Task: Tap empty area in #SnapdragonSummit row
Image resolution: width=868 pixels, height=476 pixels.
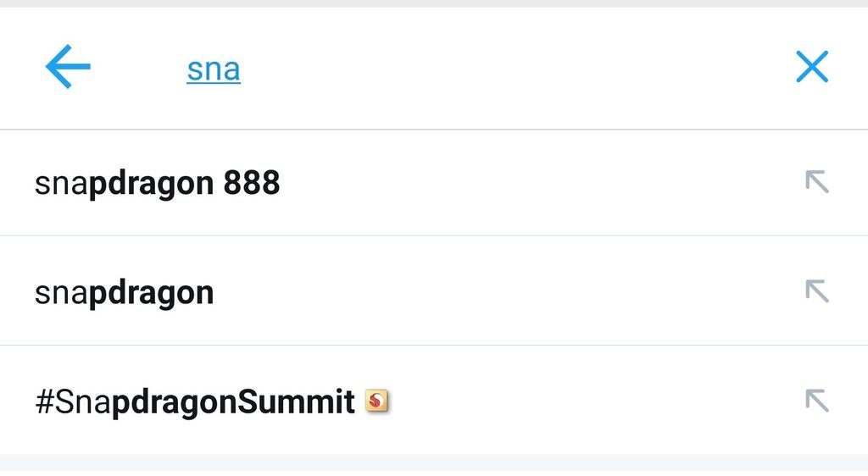Action: tap(593, 402)
